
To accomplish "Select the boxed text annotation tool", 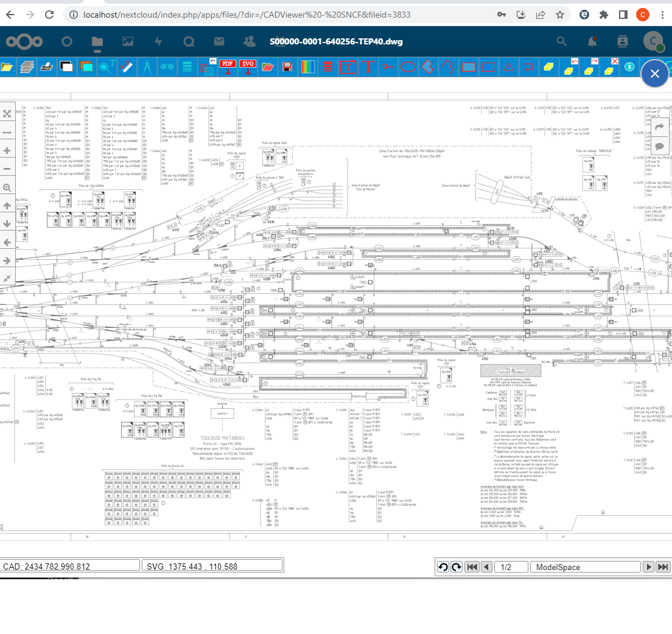I will coord(348,68).
